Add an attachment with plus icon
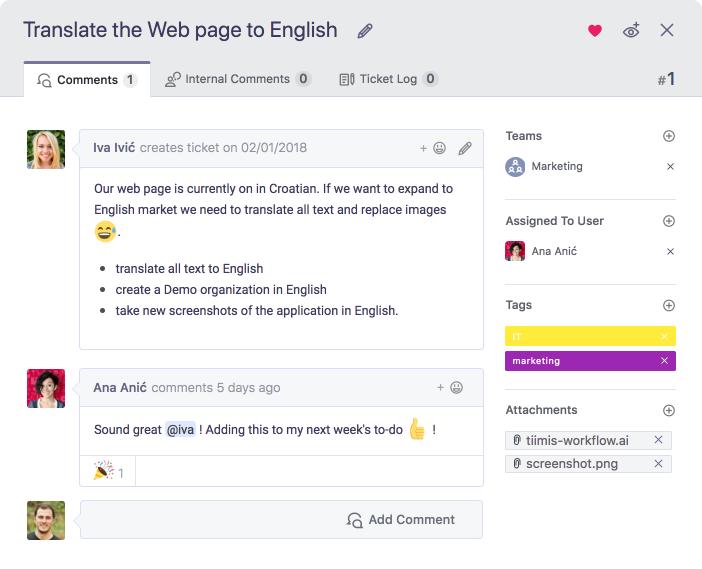702x569 pixels. click(x=669, y=411)
